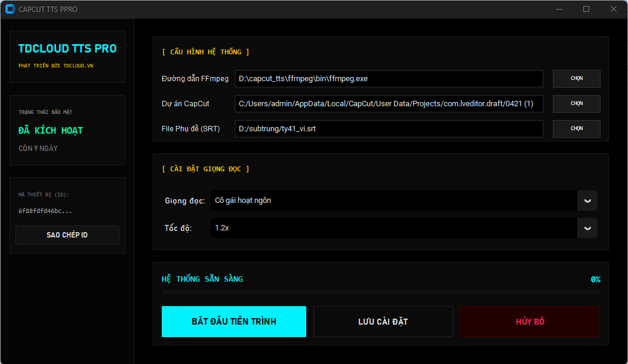Click the Dự án CapCut path field
This screenshot has width=628, height=364.
[389, 104]
